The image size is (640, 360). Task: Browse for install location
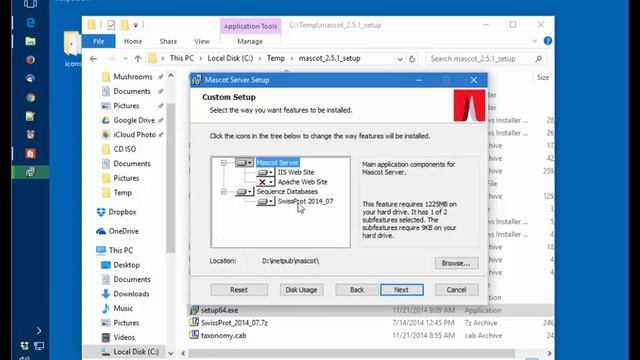[456, 263]
